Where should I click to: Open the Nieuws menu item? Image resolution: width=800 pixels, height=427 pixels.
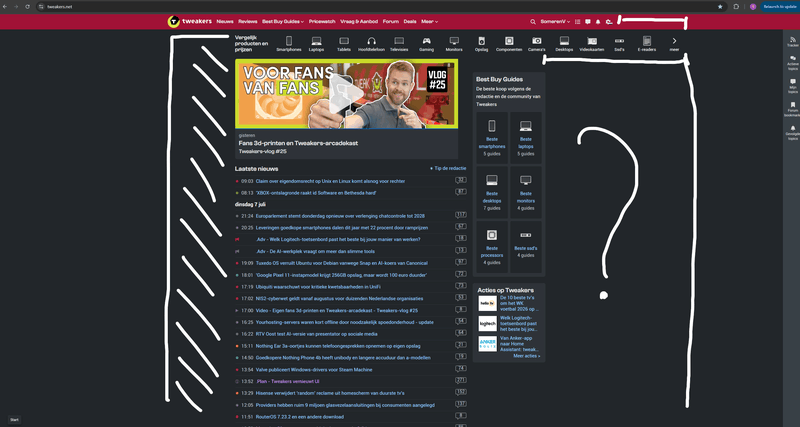click(x=224, y=21)
